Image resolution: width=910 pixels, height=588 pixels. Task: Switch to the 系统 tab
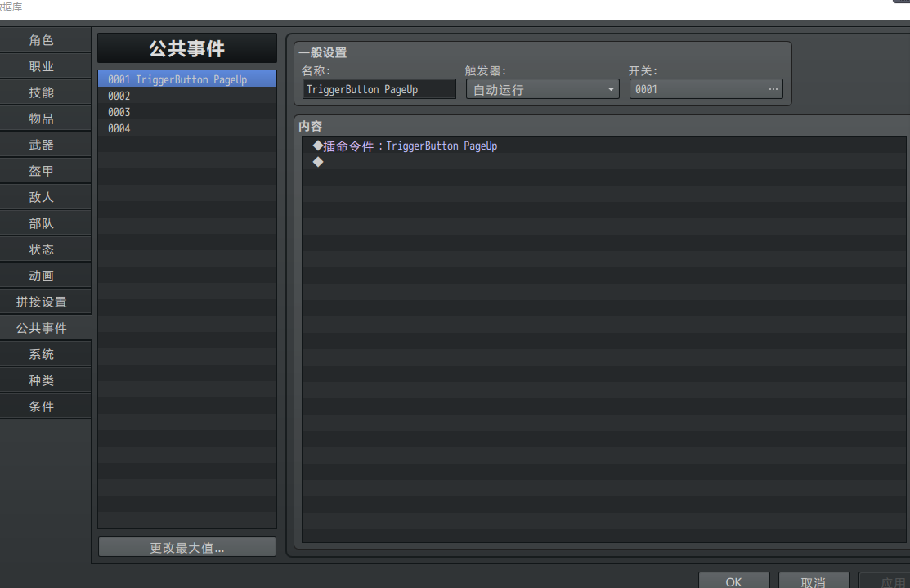coord(45,353)
